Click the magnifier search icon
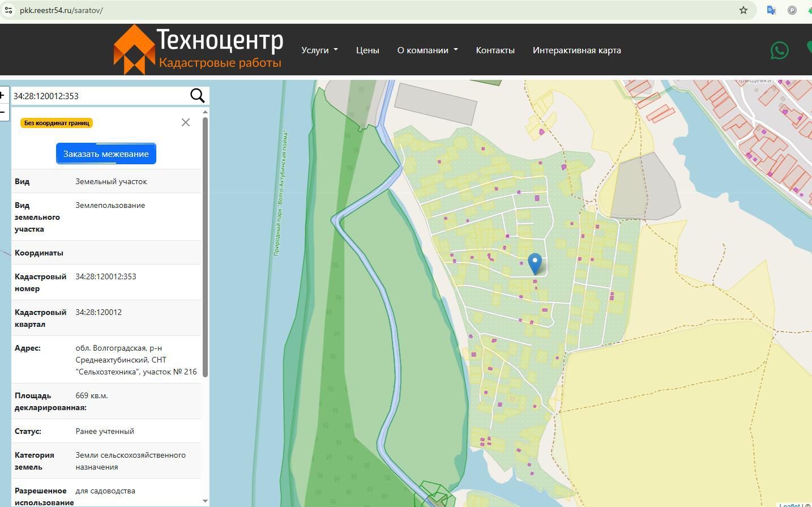Viewport: 812px width, 507px height. pos(197,96)
